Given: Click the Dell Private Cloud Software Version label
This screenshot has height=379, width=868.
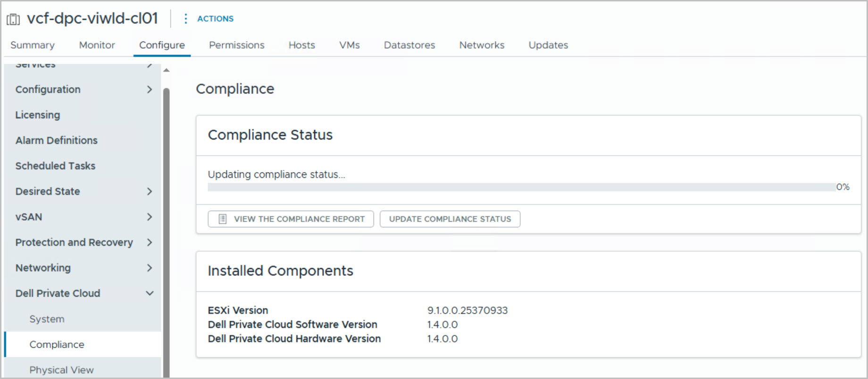Looking at the screenshot, I should 292,324.
